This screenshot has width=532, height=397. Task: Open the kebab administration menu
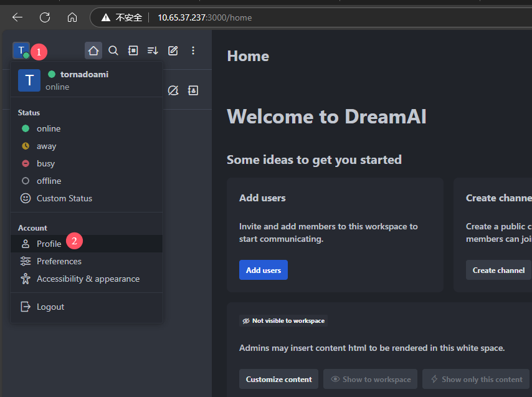tap(193, 50)
